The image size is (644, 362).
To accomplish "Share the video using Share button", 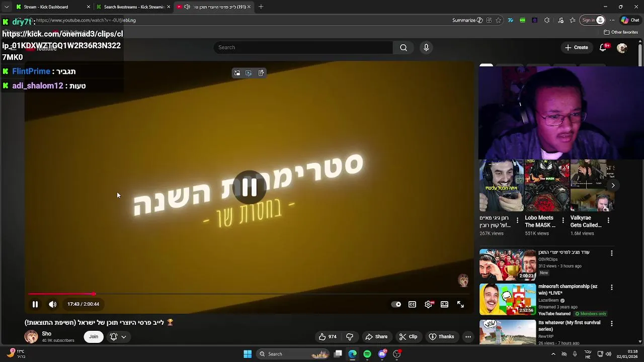I will click(376, 337).
